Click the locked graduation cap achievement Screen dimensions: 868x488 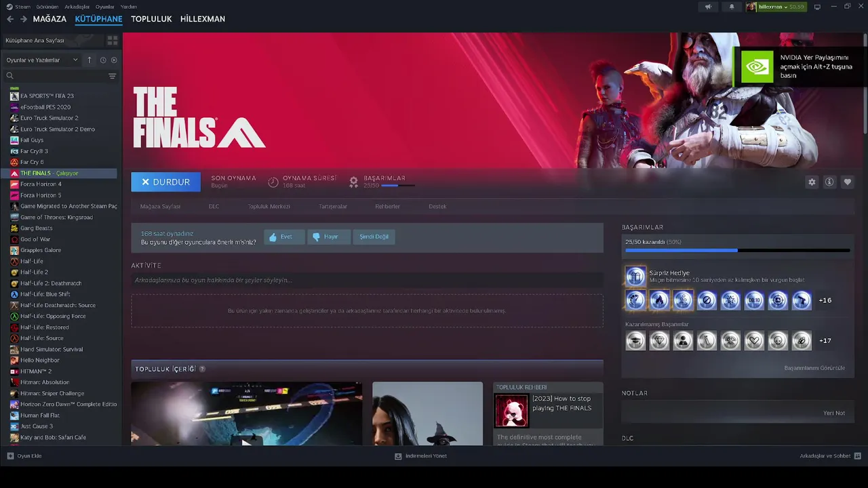[635, 341]
